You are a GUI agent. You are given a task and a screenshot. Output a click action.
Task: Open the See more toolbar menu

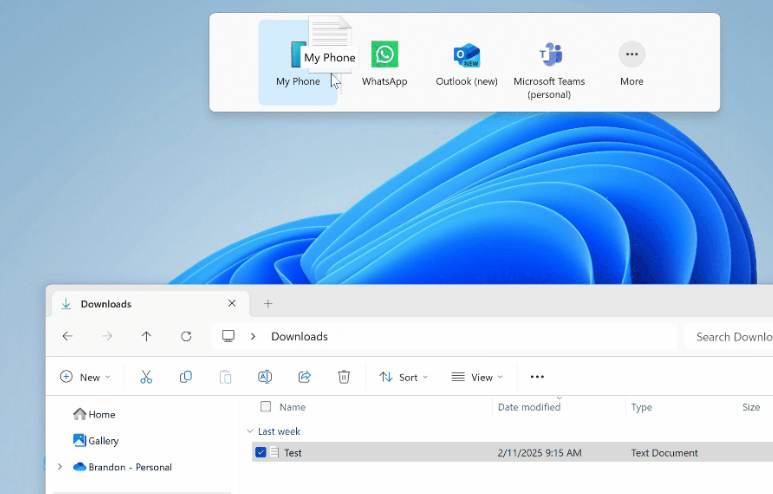[537, 377]
